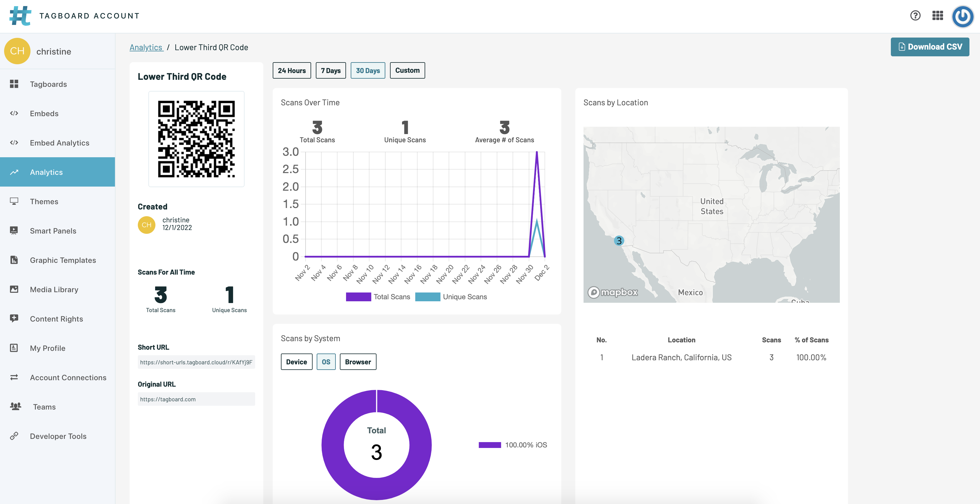Image resolution: width=980 pixels, height=504 pixels.
Task: Click the QR code image
Action: [x=196, y=139]
